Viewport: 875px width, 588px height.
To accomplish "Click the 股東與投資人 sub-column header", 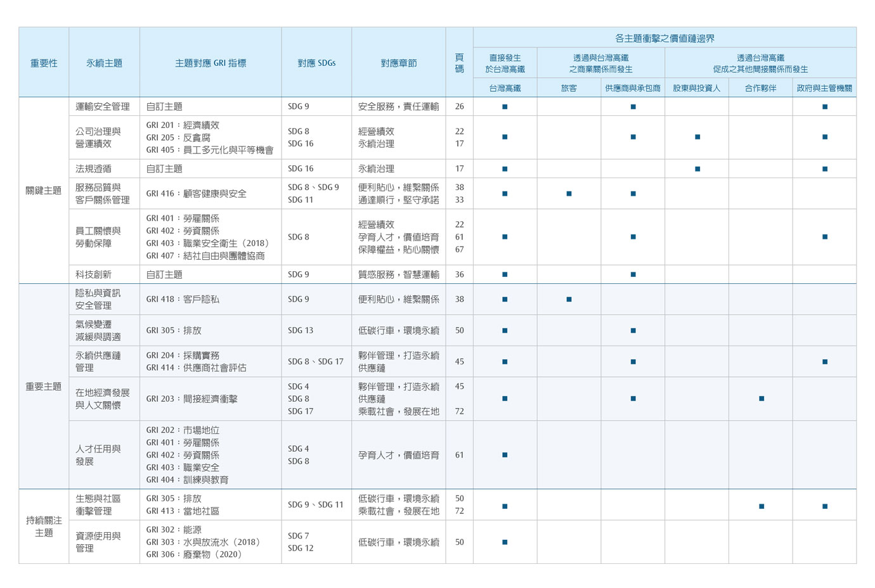I will (697, 88).
